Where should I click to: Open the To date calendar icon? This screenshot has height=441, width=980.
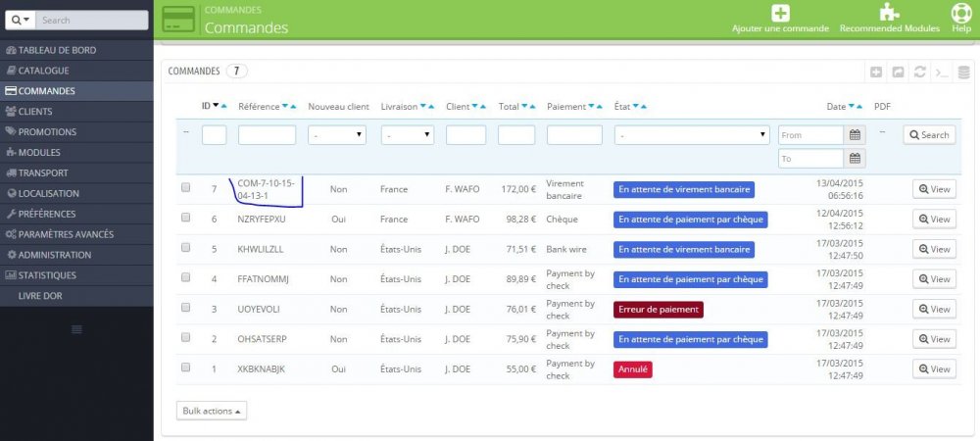pyautogui.click(x=855, y=159)
